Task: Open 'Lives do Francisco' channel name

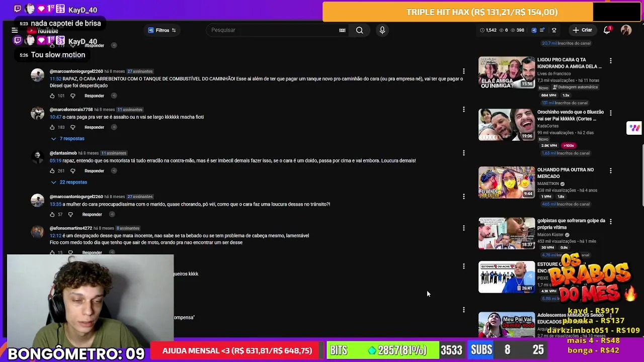Action: (553, 74)
